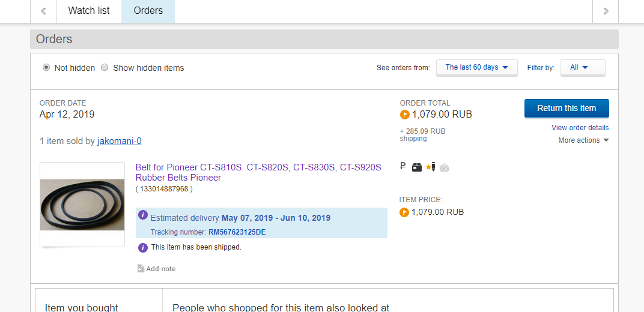The image size is (644, 312).
Task: Click the shipped package box icon
Action: [x=417, y=167]
